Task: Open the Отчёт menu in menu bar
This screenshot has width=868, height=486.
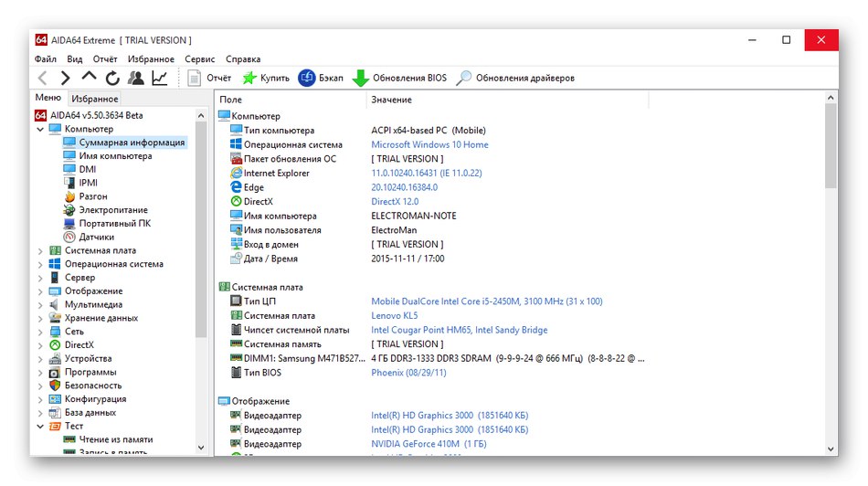Action: (105, 59)
